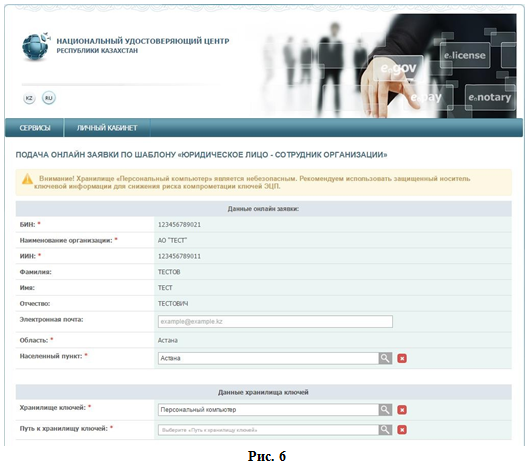This screenshot has width=526, height=467.
Task: Open the ЛИЧНЫЙ КАБИНЕТ menu
Action: pyautogui.click(x=107, y=128)
